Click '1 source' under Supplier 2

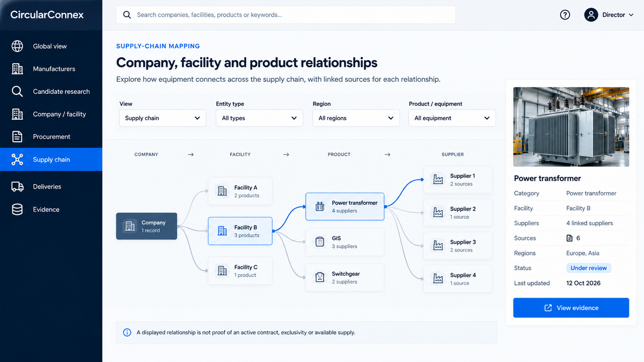point(460,217)
